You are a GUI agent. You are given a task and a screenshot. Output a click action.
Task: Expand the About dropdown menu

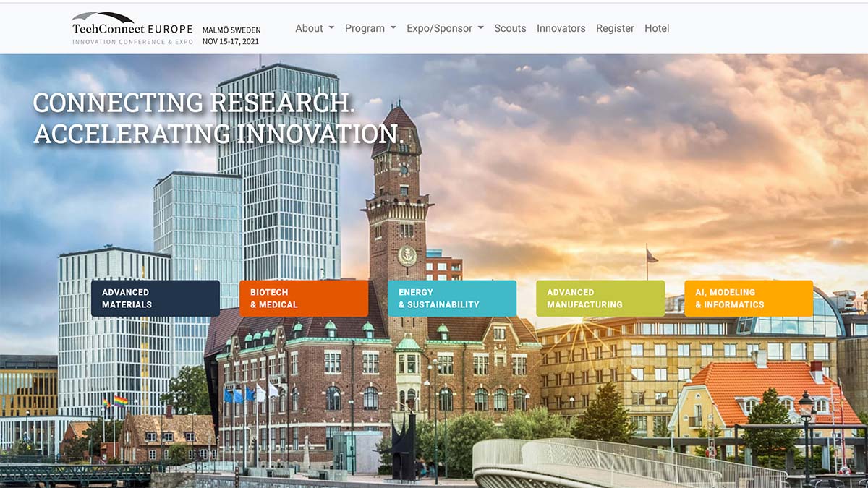[314, 28]
